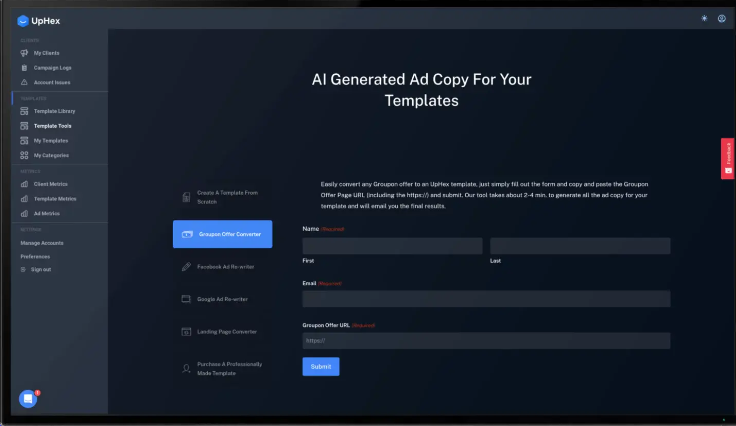Click the Template Library icon
Viewport: 736px width, 426px height.
24,111
